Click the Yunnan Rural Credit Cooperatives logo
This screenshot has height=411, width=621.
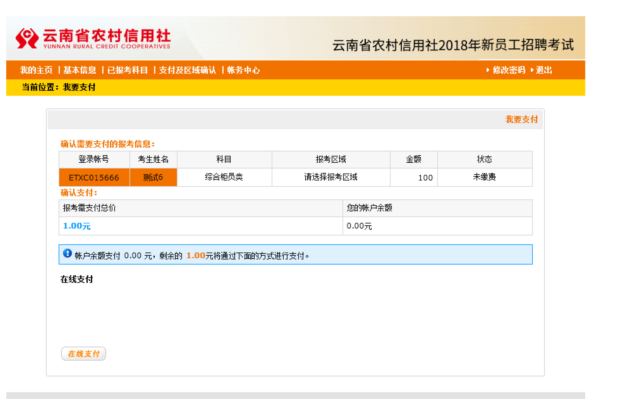point(93,38)
